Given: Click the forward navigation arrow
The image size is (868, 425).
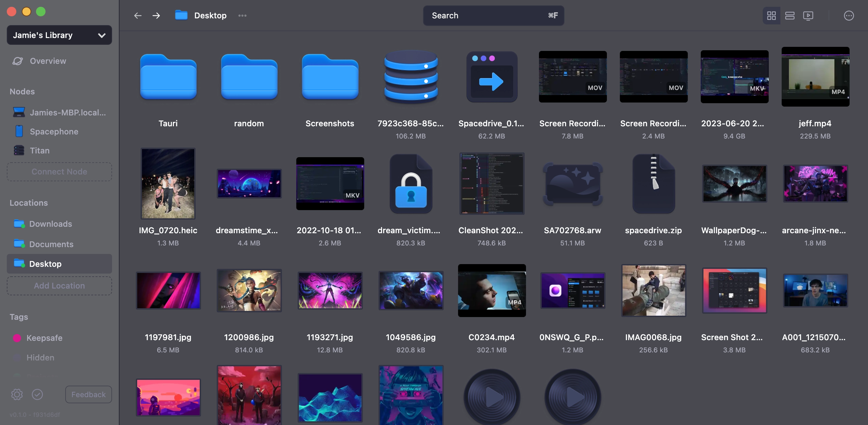Looking at the screenshot, I should (156, 15).
